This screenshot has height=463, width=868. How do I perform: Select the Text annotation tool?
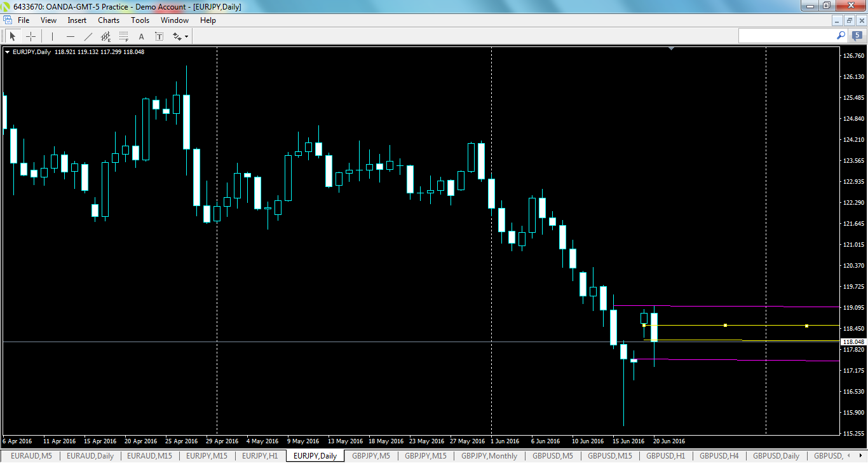coord(141,36)
